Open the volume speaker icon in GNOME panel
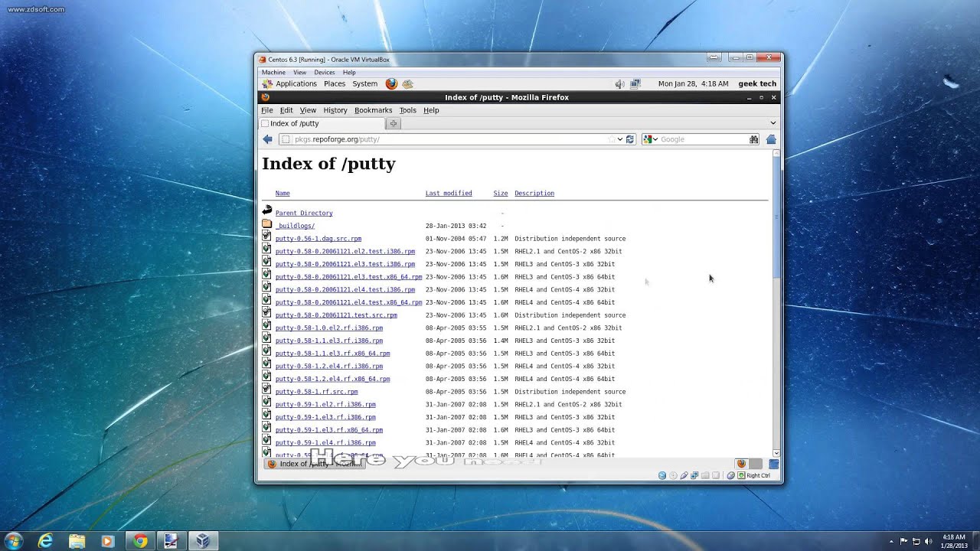Image resolution: width=980 pixels, height=551 pixels. point(619,84)
